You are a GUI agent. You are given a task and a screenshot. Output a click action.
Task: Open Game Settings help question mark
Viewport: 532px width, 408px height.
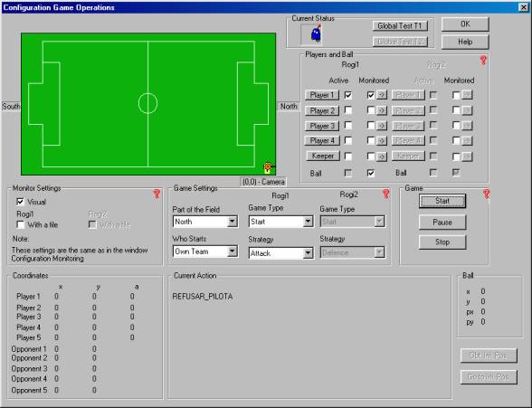pyautogui.click(x=385, y=194)
